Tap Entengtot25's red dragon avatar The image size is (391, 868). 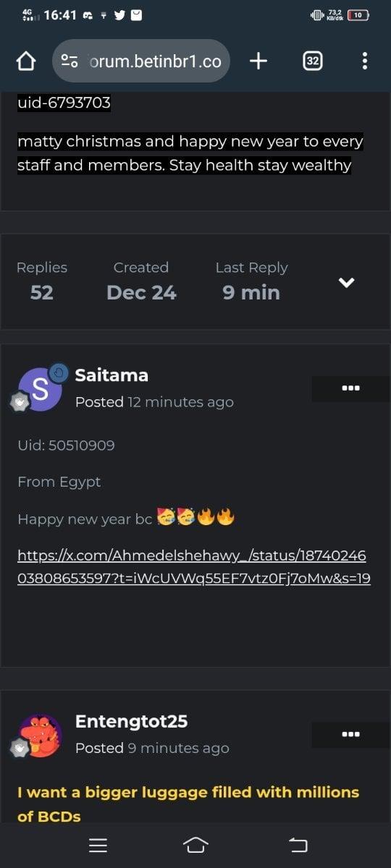(40, 736)
